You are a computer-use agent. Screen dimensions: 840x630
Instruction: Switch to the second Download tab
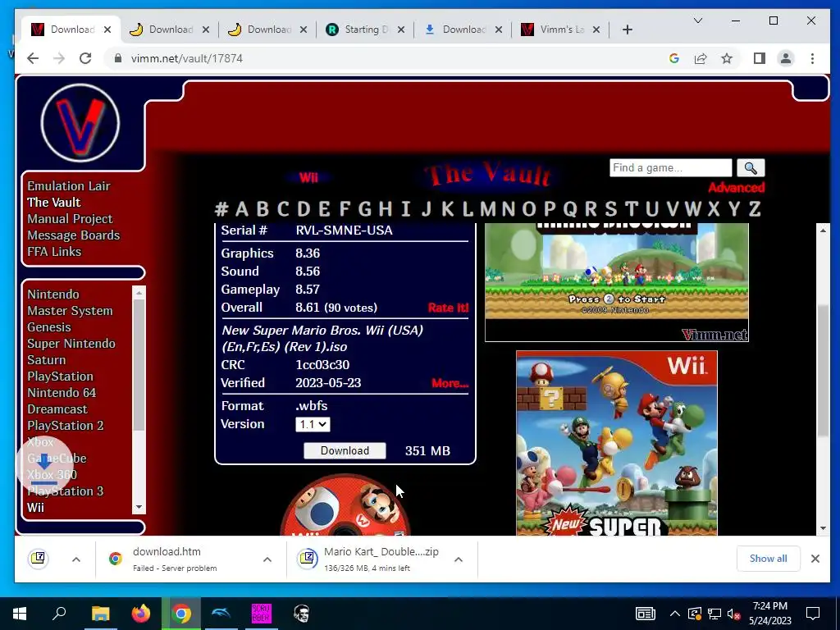point(170,30)
